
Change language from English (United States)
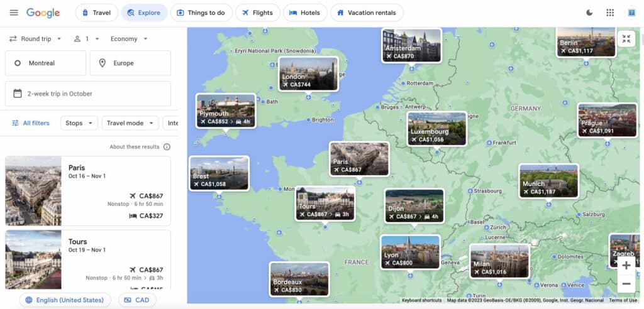pyautogui.click(x=65, y=300)
